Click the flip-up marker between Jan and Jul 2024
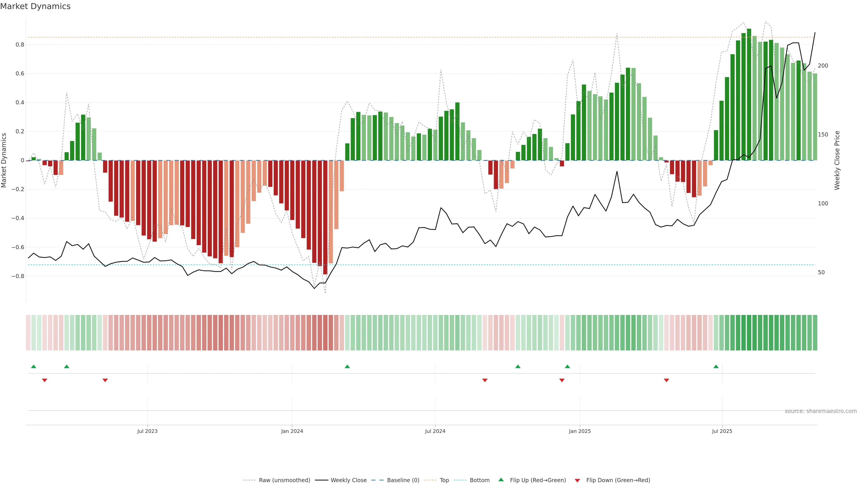868x488 pixels. click(x=347, y=366)
